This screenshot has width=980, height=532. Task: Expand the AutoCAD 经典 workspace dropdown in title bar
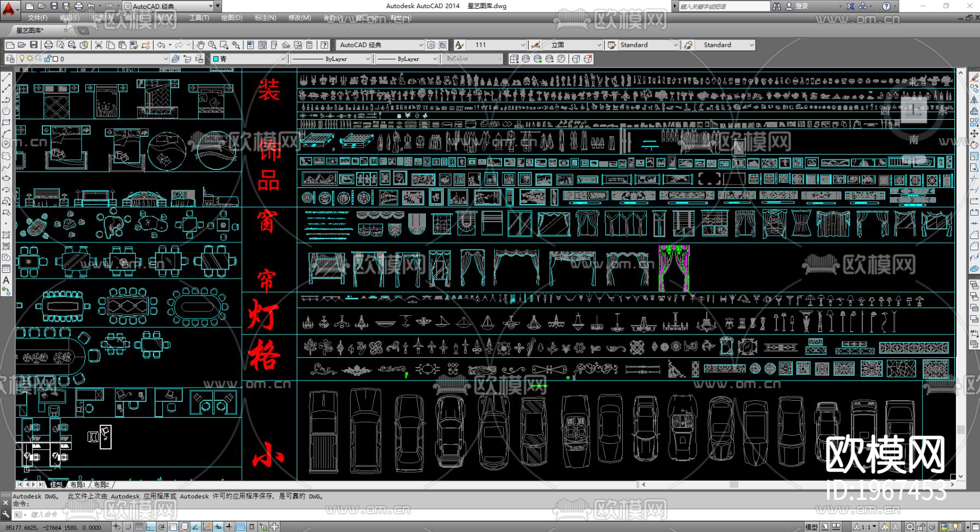(211, 6)
